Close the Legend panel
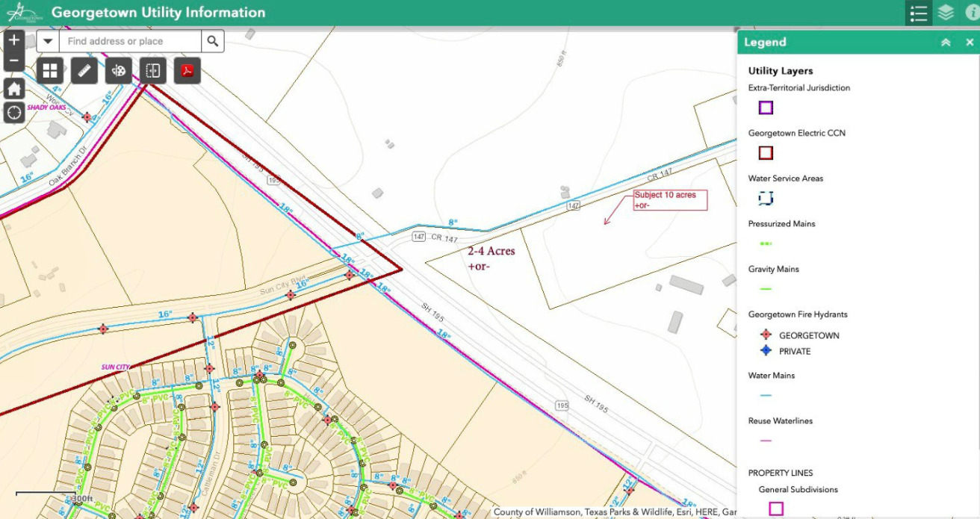This screenshot has width=980, height=519. tap(970, 43)
